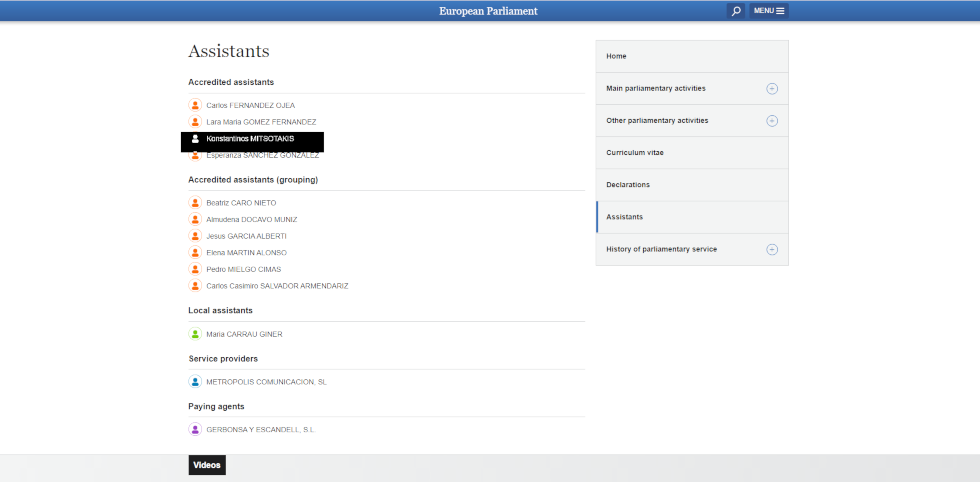Viewport: 980px width, 482px height.
Task: Open Main parliamentary activities sidebar item
Action: (x=692, y=88)
